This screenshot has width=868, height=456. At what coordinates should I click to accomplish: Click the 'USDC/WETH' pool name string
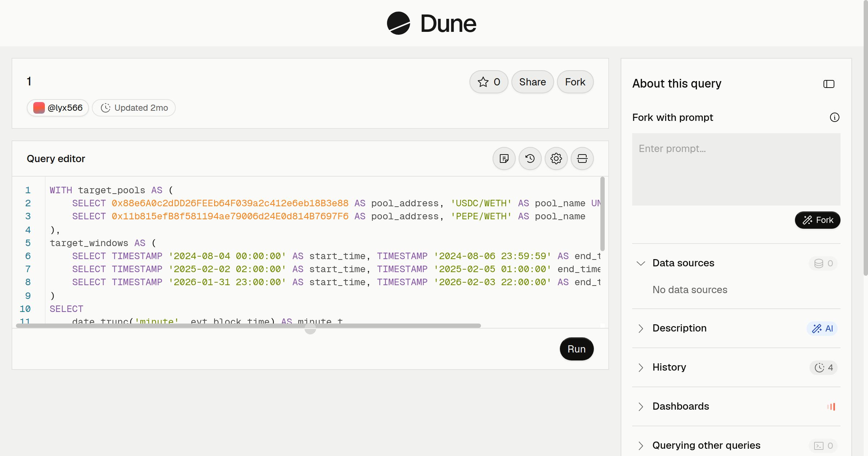coord(481,203)
